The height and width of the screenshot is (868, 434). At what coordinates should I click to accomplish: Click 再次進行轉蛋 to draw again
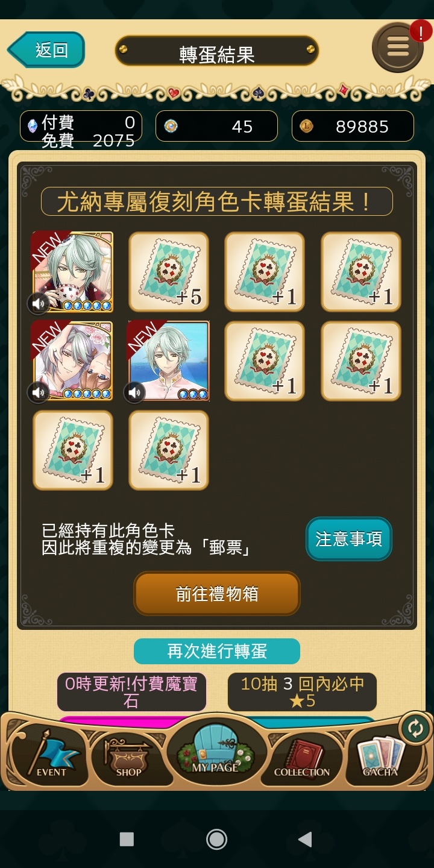point(217,652)
